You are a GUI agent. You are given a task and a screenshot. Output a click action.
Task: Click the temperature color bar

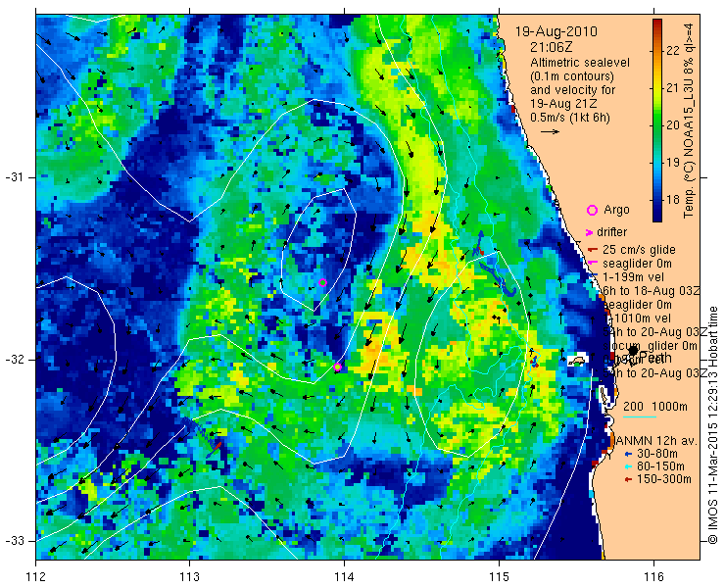tap(657, 121)
